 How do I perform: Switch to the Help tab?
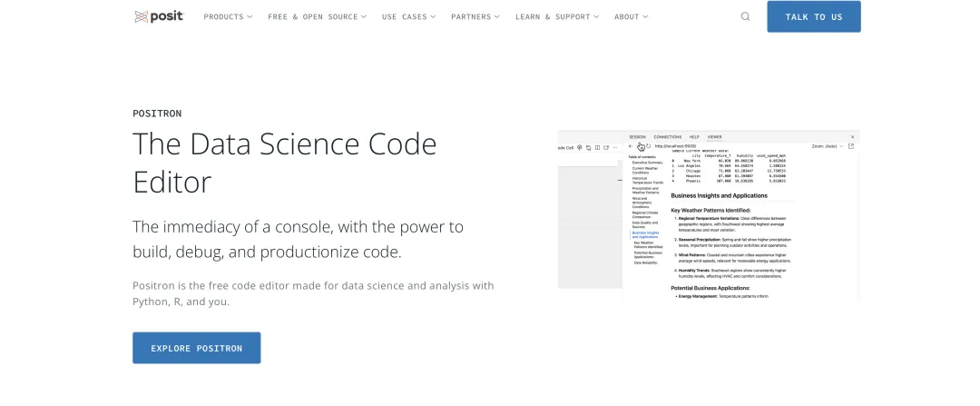tap(694, 137)
